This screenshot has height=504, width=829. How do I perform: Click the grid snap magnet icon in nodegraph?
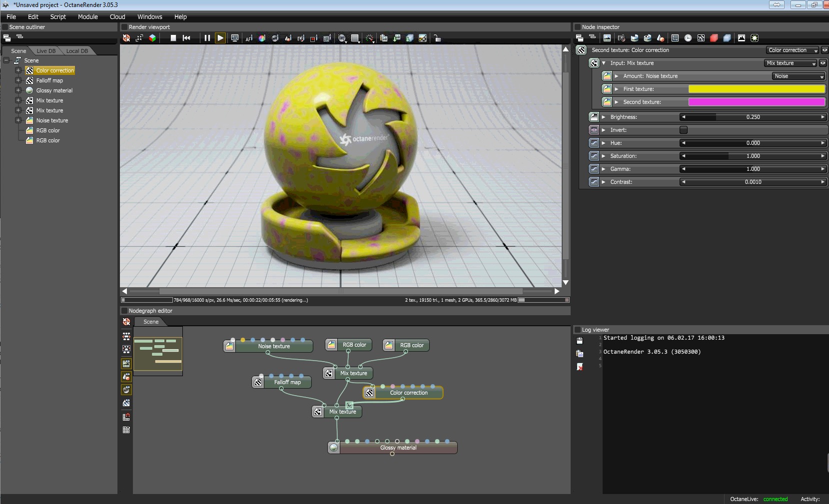tap(126, 417)
